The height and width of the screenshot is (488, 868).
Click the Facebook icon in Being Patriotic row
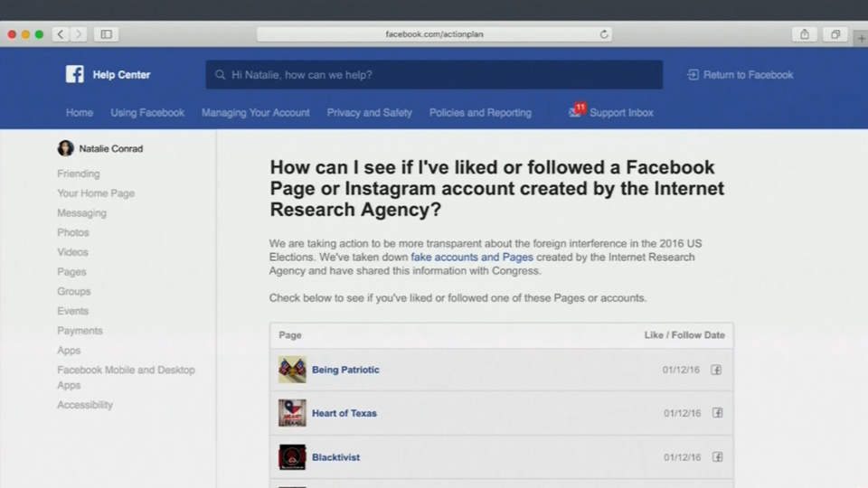coord(716,370)
